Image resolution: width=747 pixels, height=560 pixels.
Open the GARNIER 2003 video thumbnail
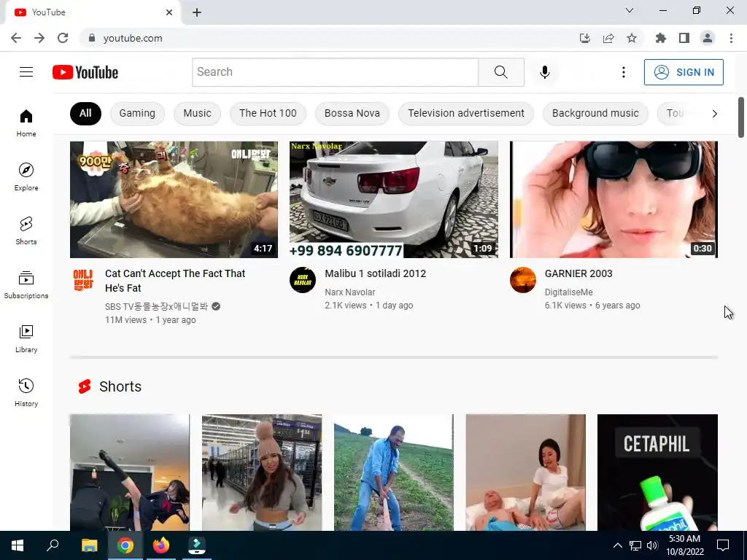click(614, 200)
